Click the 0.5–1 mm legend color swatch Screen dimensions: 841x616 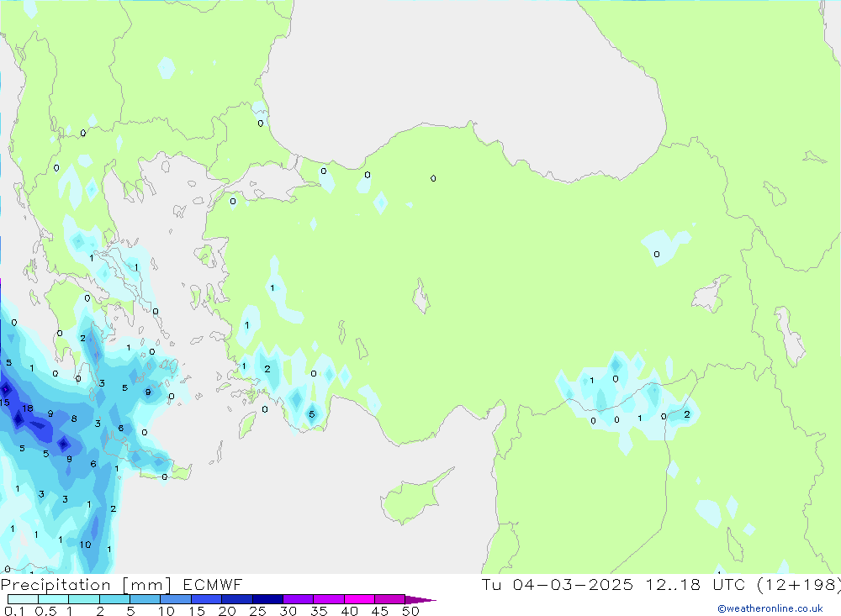[x=54, y=599]
